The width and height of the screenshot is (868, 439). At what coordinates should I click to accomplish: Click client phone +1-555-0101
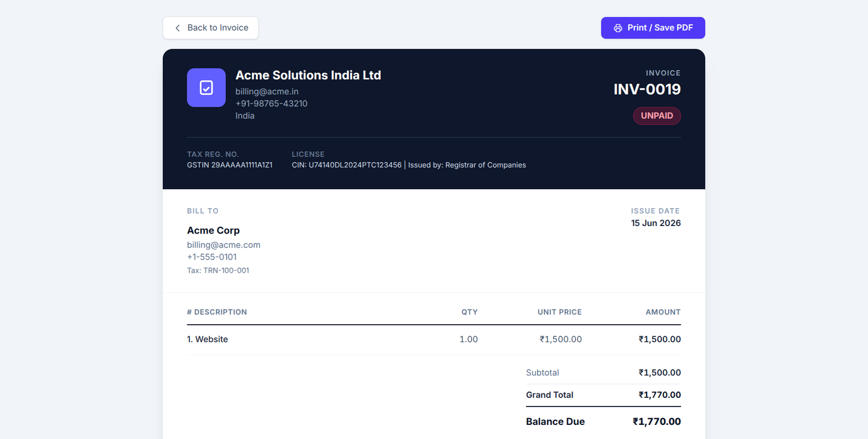click(212, 257)
